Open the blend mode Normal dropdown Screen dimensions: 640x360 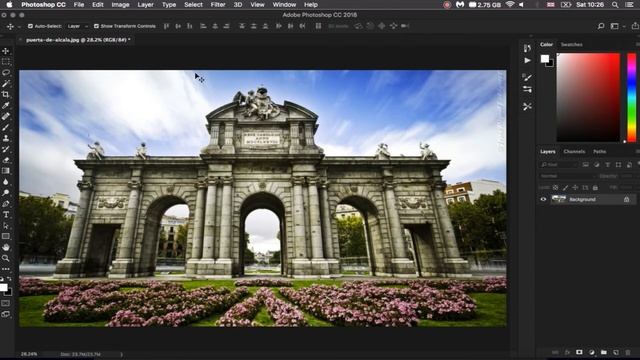click(x=567, y=176)
